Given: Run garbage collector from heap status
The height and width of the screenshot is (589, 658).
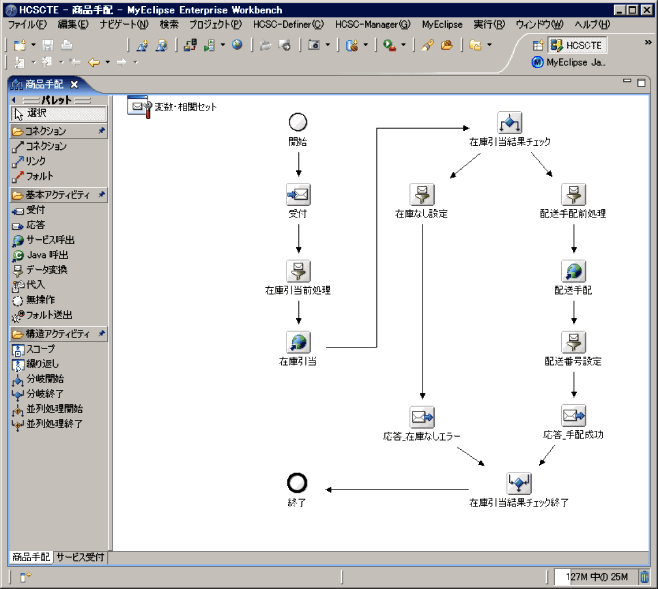Looking at the screenshot, I should pyautogui.click(x=643, y=576).
